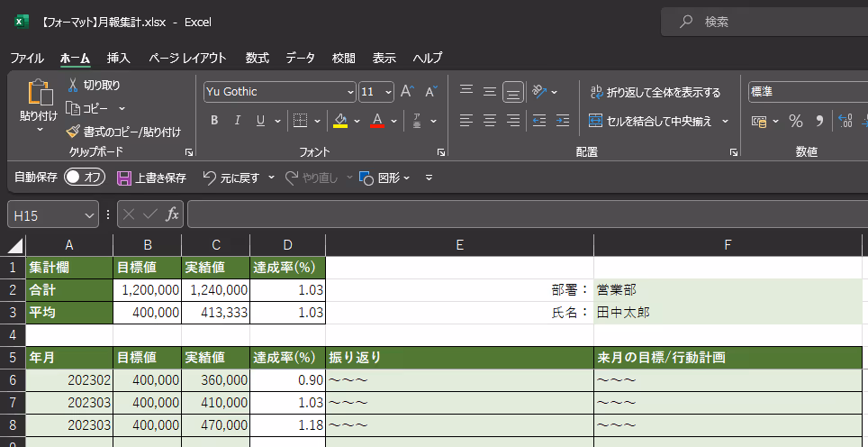Open Font (フォント) dialog launcher
Screen dimensions: 868x447
pos(441,152)
